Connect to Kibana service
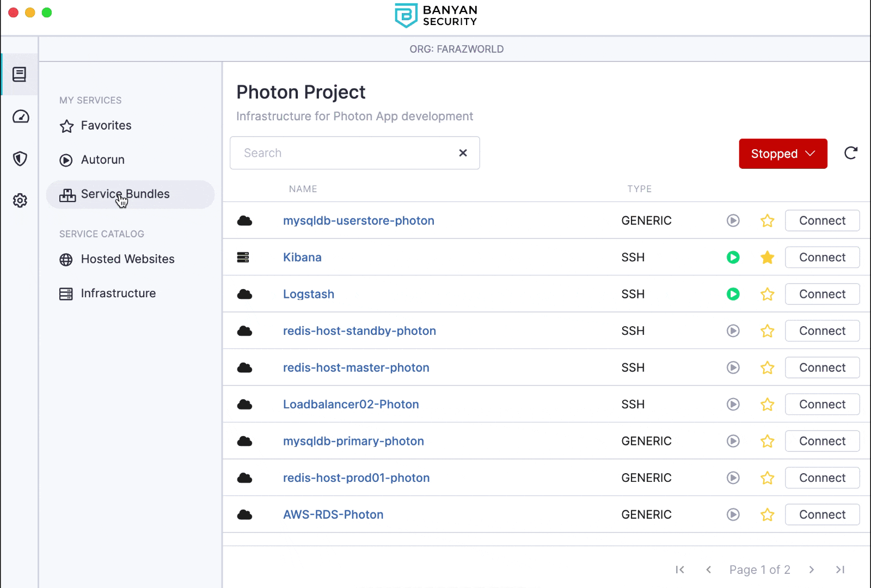This screenshot has width=871, height=588. (x=822, y=257)
